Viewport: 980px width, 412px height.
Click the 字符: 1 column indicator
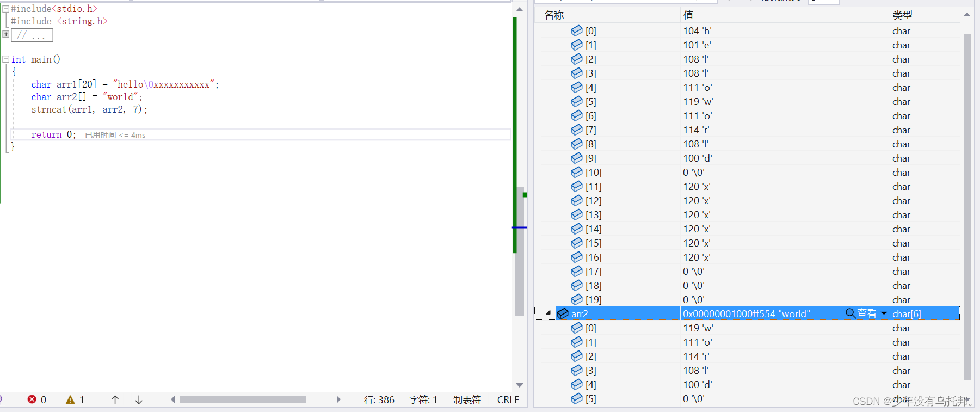(x=423, y=399)
